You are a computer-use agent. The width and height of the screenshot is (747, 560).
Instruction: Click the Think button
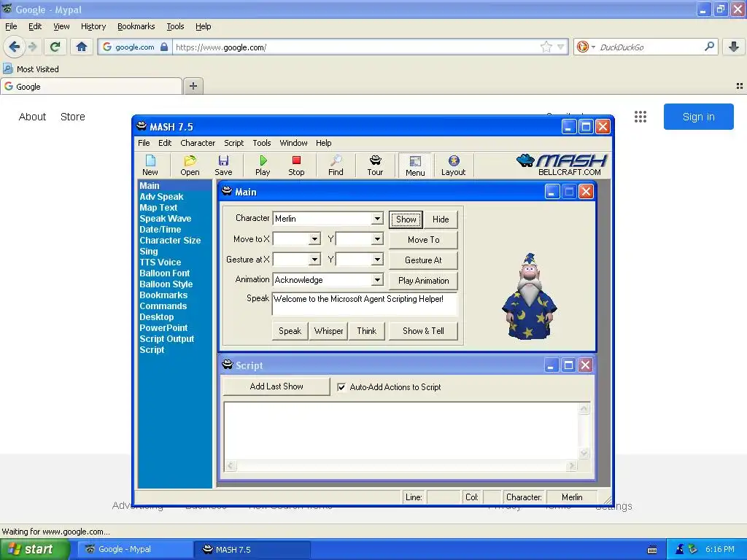point(367,331)
